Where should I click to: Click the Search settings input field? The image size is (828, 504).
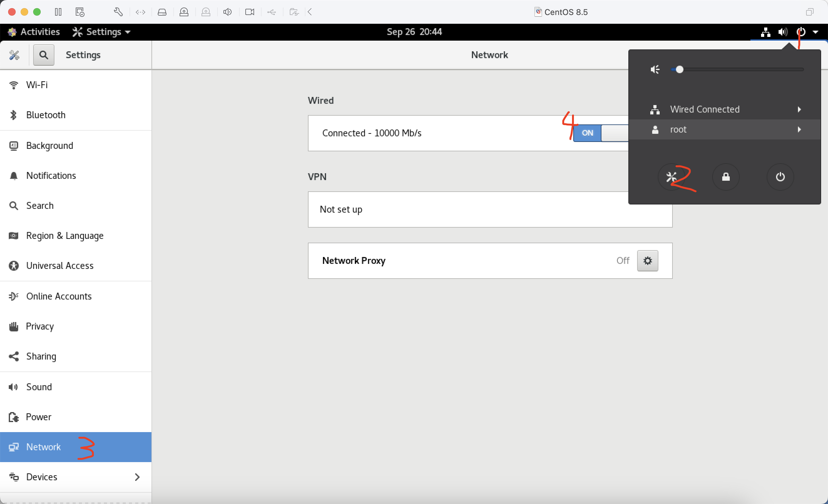(x=43, y=54)
